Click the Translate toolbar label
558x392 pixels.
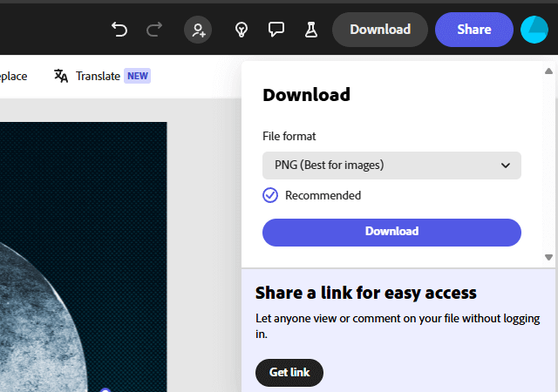click(98, 76)
